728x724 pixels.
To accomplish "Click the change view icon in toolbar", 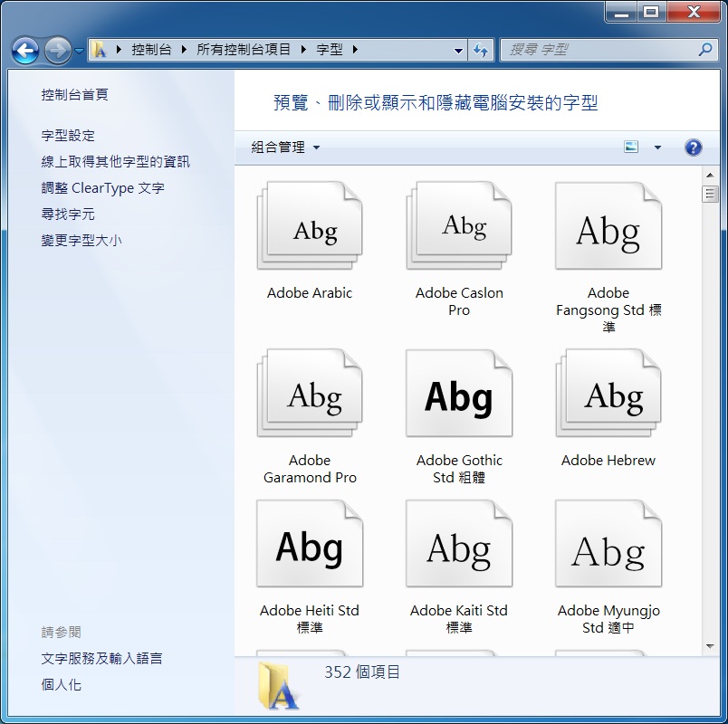I will (x=631, y=148).
